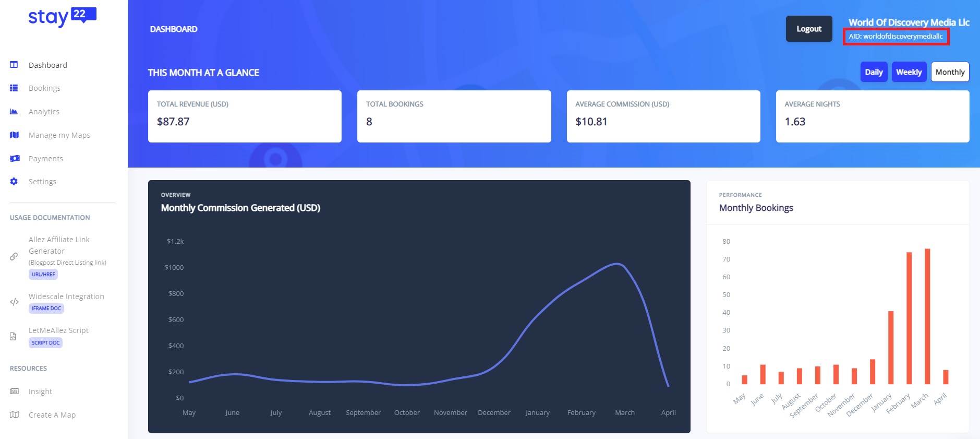Click the DASHBOARD header text
The height and width of the screenshot is (439, 980).
point(174,29)
